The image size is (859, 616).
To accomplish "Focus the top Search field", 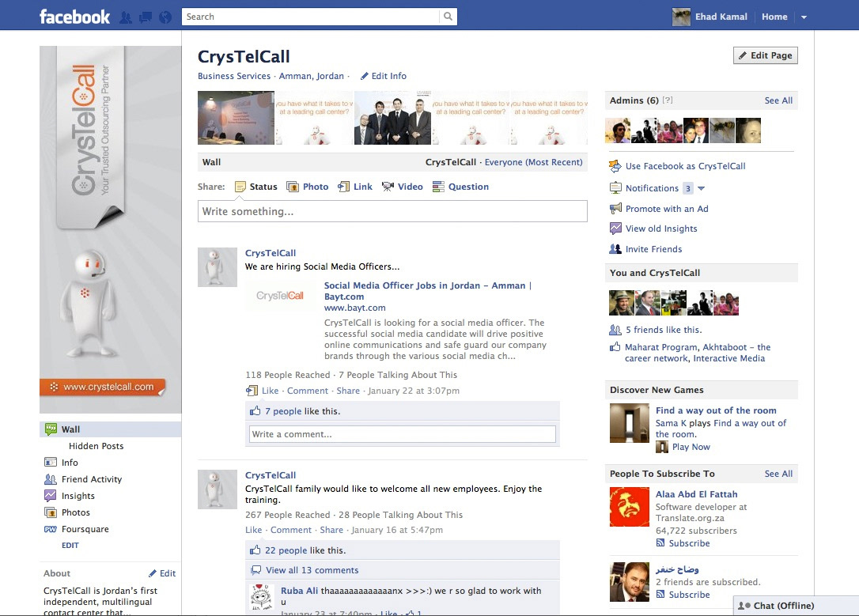I will (311, 17).
